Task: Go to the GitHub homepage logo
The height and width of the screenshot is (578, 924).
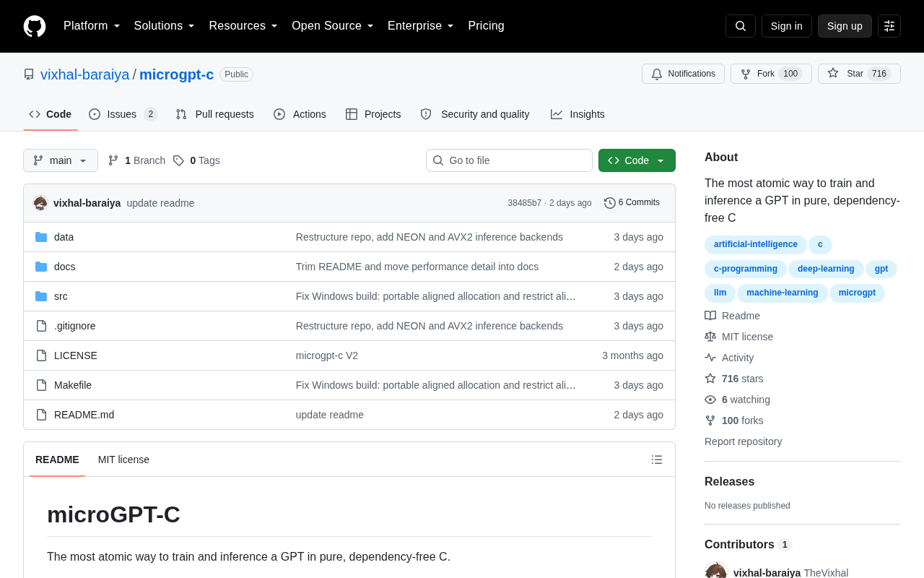Action: pyautogui.click(x=35, y=26)
